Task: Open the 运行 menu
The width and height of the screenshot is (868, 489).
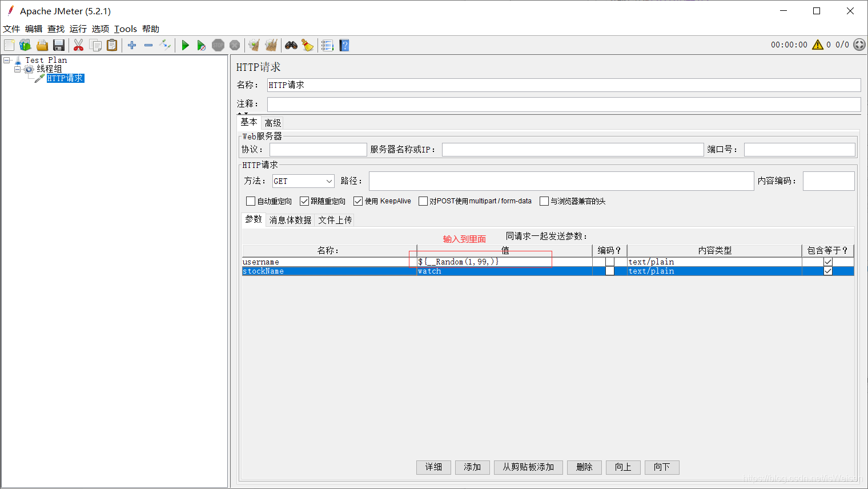Action: pos(78,29)
